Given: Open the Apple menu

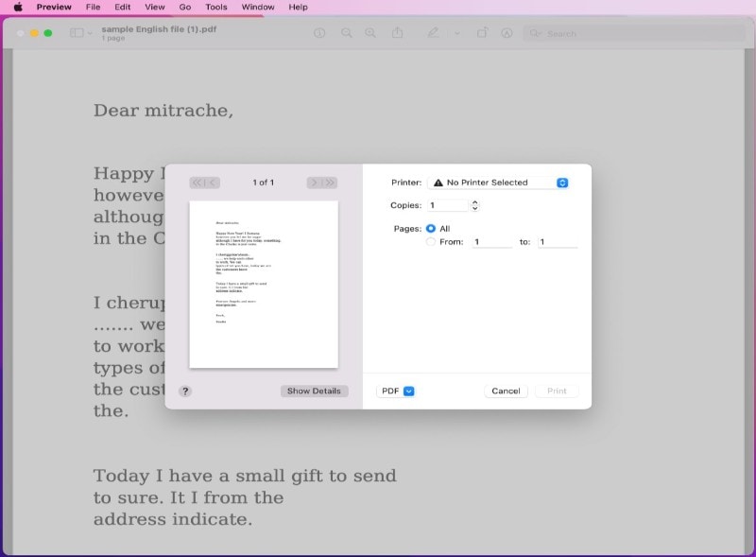Looking at the screenshot, I should tap(18, 7).
